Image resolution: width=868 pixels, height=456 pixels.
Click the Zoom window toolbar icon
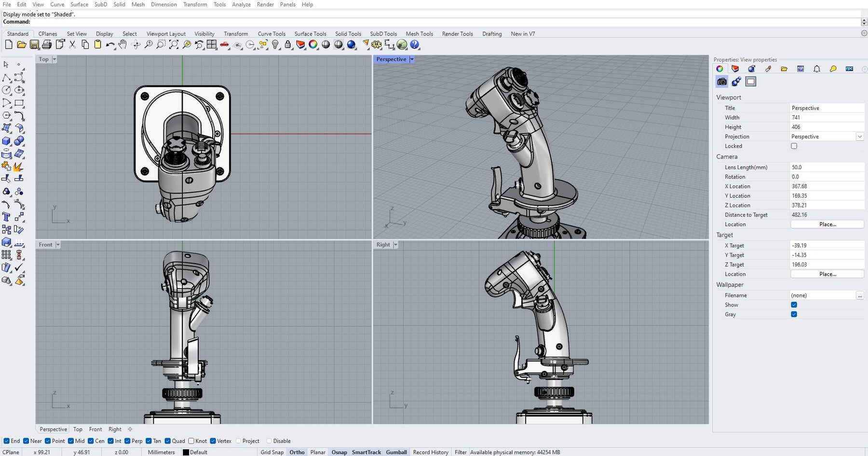(161, 44)
